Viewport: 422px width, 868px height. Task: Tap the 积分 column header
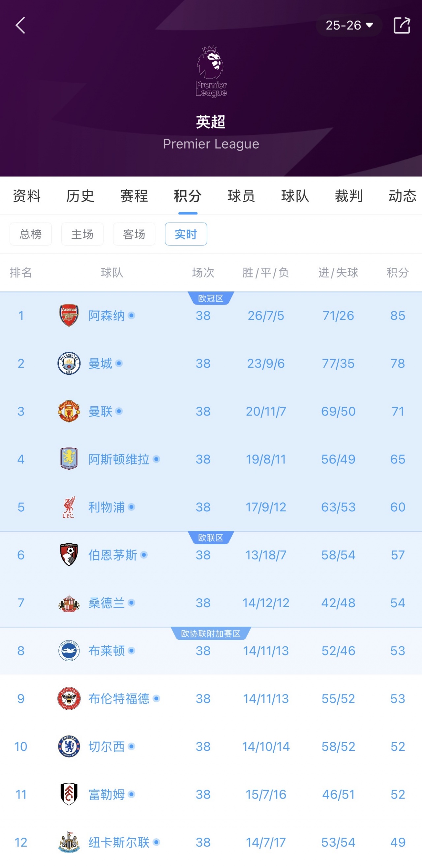398,272
